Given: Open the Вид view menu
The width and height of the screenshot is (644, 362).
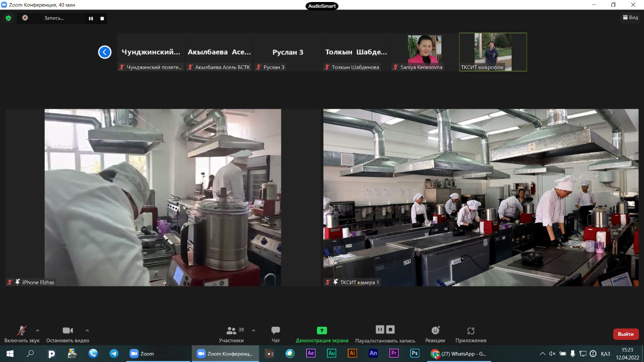Looking at the screenshot, I should pyautogui.click(x=630, y=18).
